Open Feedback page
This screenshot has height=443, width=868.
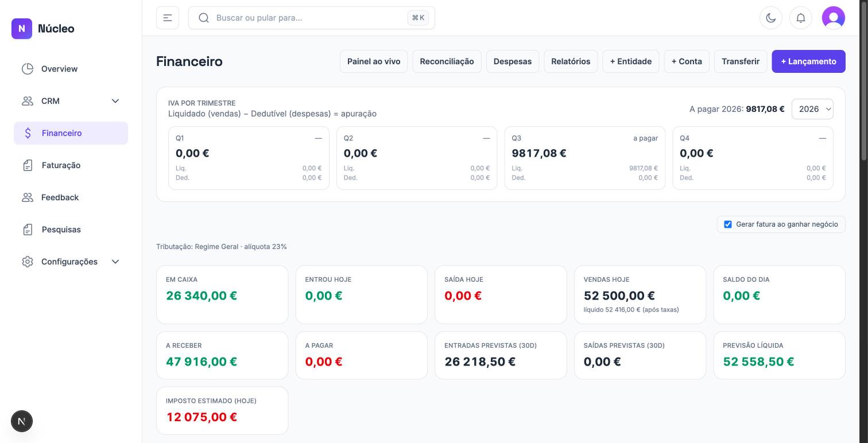point(71,197)
